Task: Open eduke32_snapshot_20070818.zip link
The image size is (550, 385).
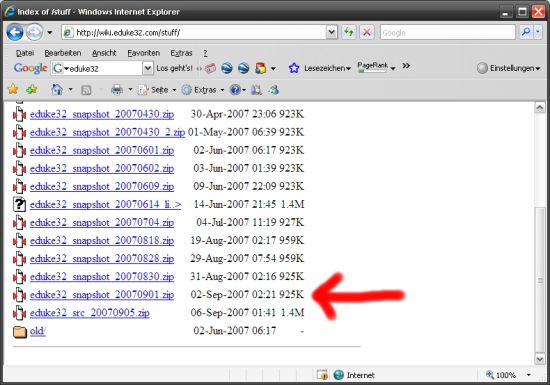Action: point(102,241)
